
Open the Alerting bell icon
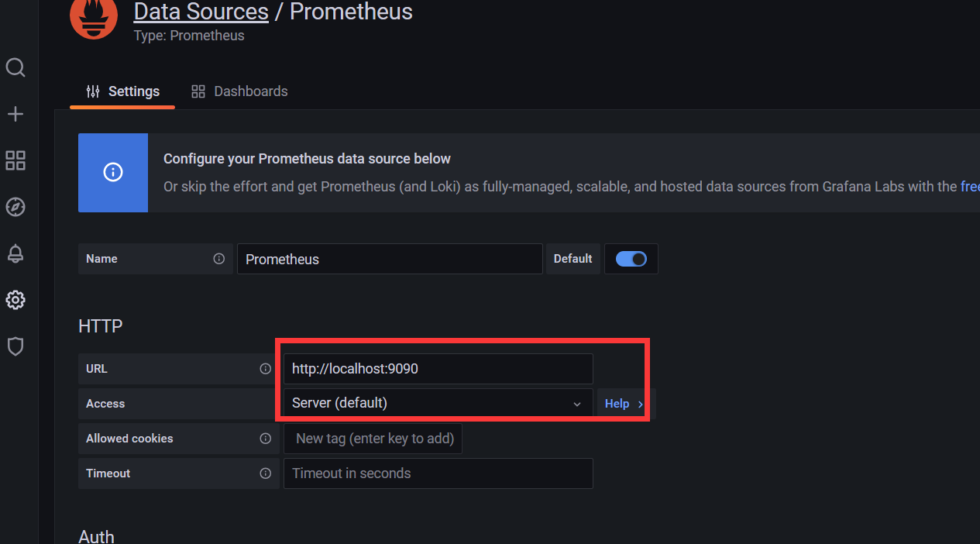(x=15, y=253)
